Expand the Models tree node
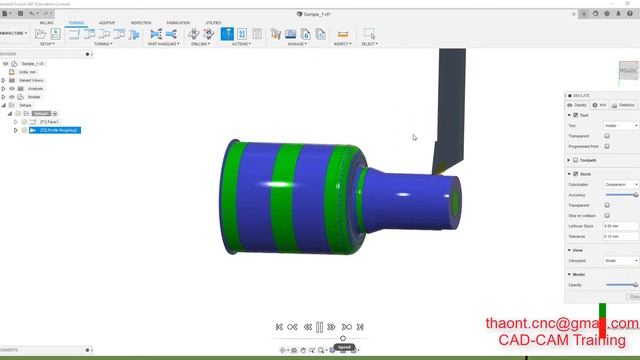This screenshot has width=640, height=360. pyautogui.click(x=3, y=97)
